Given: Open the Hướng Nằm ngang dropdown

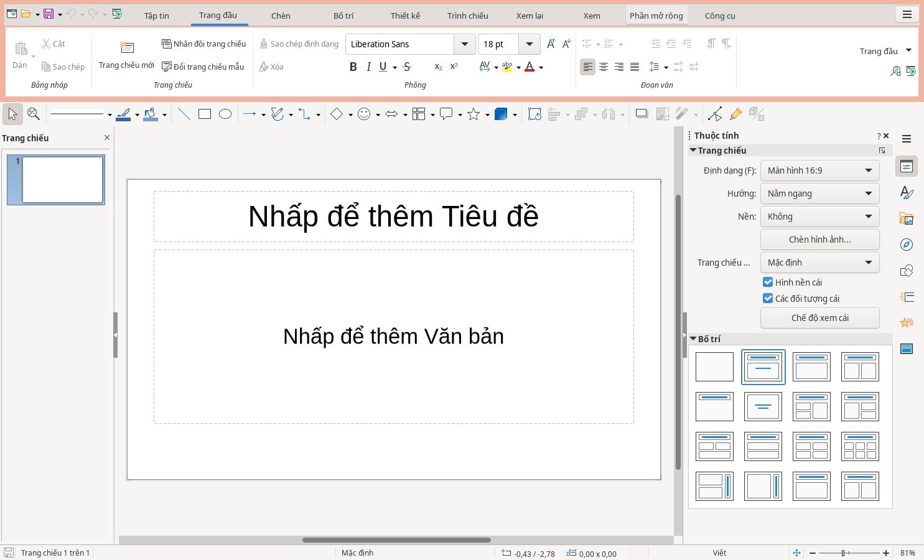Looking at the screenshot, I should pos(820,194).
